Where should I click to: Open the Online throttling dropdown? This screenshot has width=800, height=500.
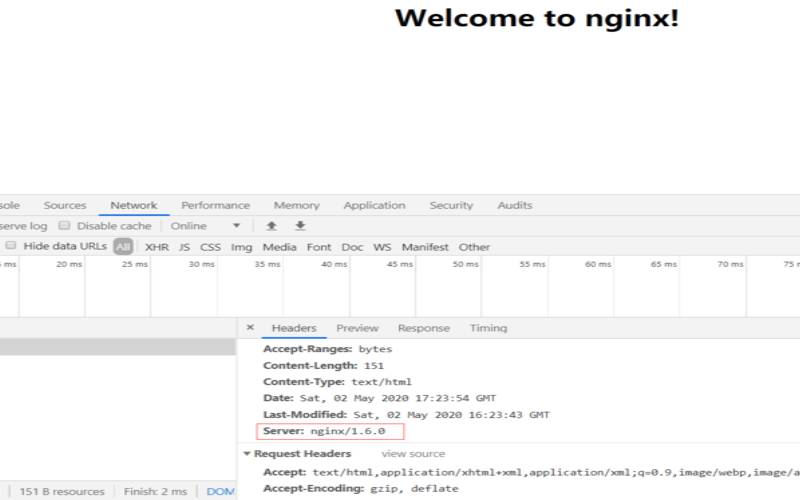coord(205,226)
